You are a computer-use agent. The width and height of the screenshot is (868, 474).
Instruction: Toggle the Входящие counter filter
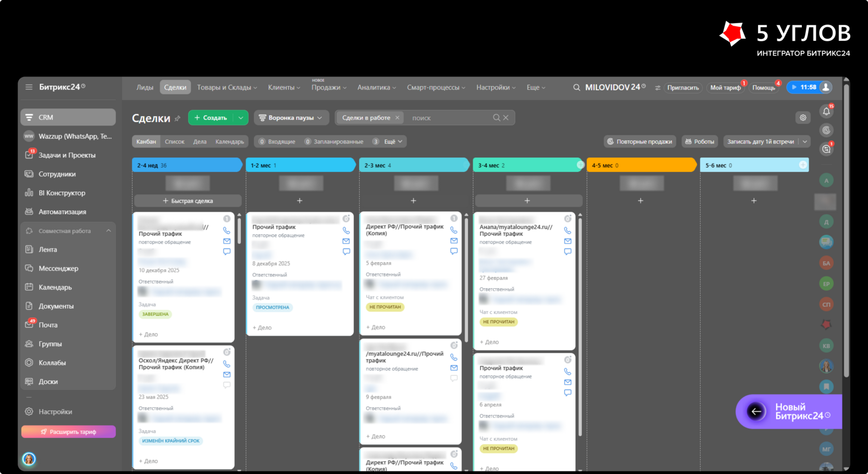277,141
